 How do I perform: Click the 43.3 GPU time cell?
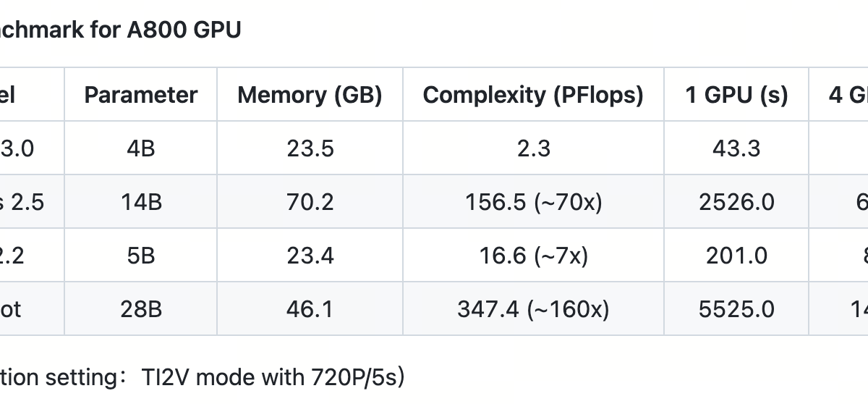(x=736, y=148)
